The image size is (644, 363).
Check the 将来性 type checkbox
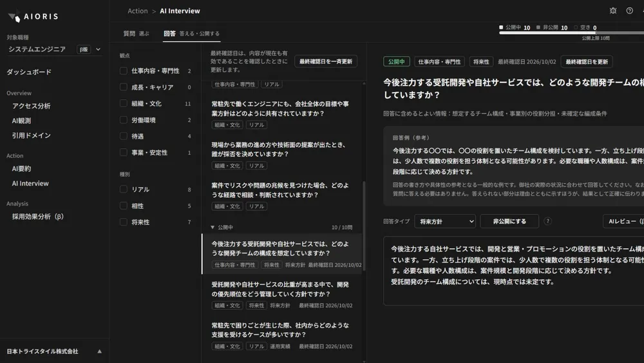coord(123,222)
